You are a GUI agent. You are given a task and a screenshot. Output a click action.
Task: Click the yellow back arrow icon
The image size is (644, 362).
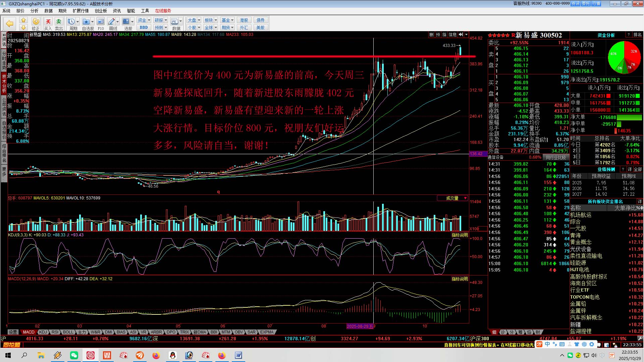point(10,23)
